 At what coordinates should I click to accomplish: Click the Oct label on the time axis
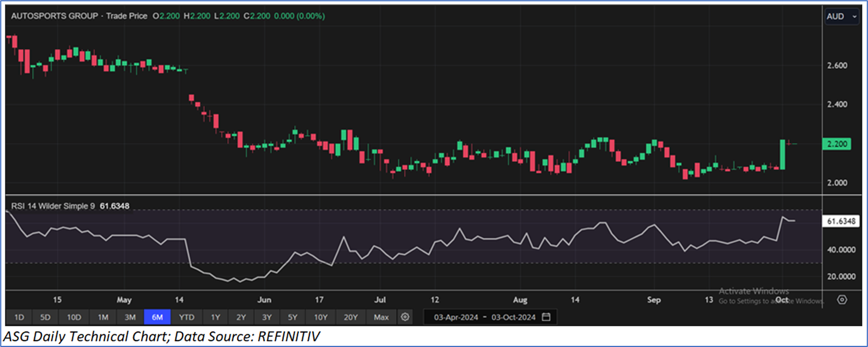782,300
